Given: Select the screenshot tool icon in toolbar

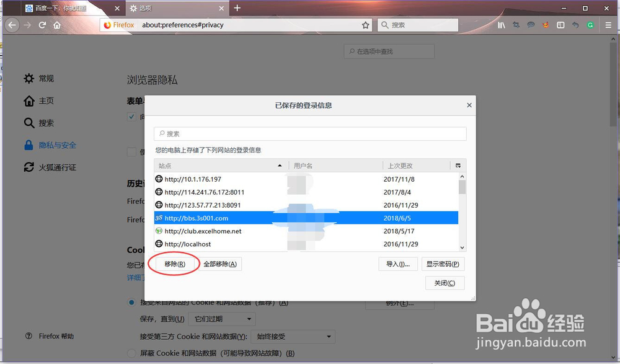Looking at the screenshot, I should tap(516, 25).
